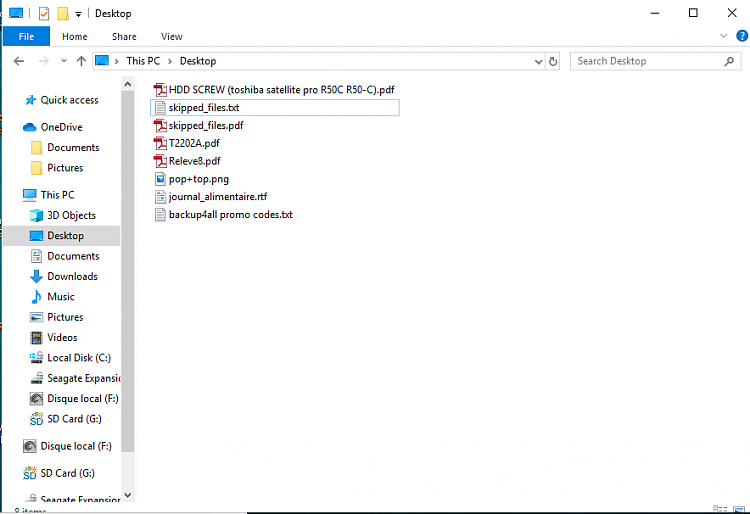750x514 pixels.
Task: Expand the chevron after This PC in path
Action: (170, 62)
